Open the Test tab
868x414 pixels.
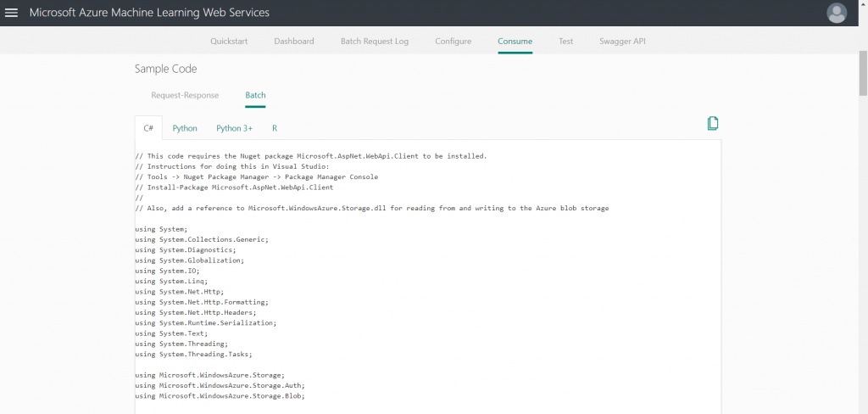click(x=565, y=42)
